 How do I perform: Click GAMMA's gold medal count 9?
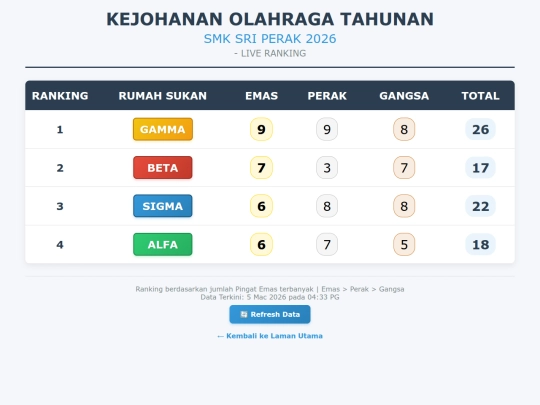(261, 129)
